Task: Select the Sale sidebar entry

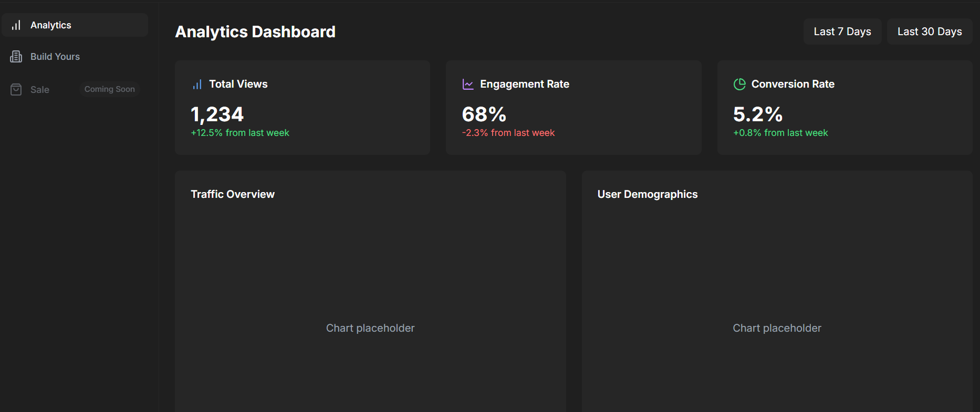Action: click(x=75, y=89)
